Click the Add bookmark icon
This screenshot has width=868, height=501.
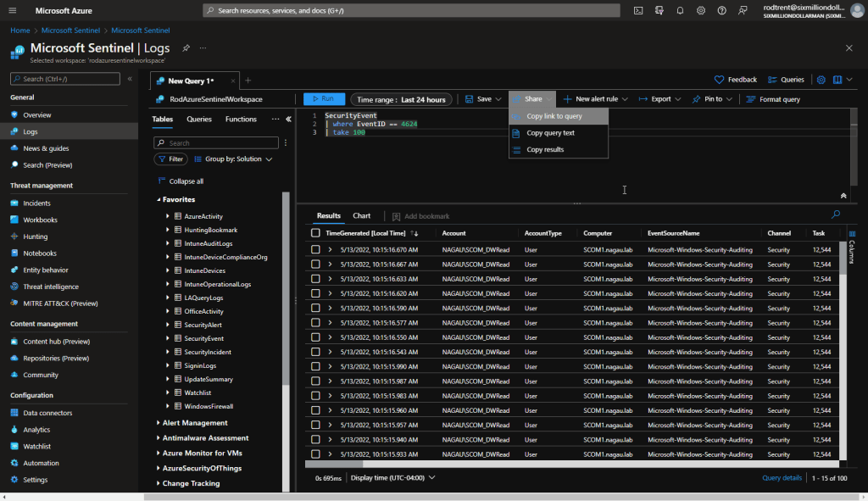[x=396, y=216]
